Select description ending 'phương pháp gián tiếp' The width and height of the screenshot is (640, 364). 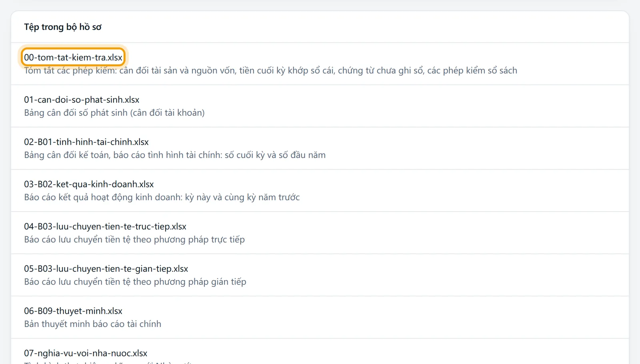[x=135, y=282]
